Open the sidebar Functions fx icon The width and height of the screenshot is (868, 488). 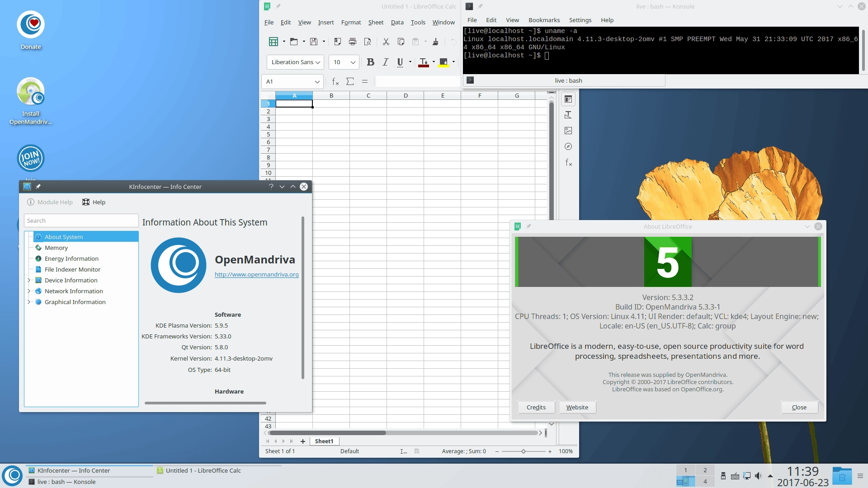point(568,162)
